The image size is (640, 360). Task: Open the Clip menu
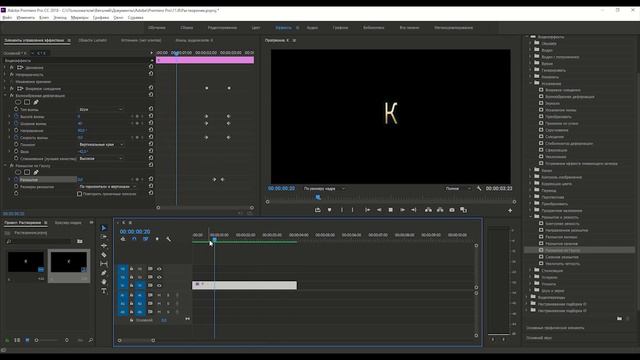pos(44,18)
